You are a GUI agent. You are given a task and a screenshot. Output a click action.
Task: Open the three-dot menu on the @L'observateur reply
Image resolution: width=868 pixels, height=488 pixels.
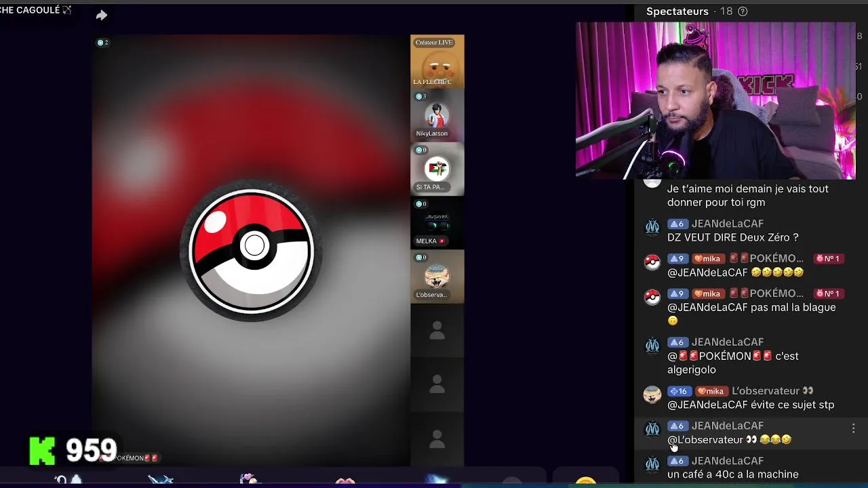click(x=853, y=428)
